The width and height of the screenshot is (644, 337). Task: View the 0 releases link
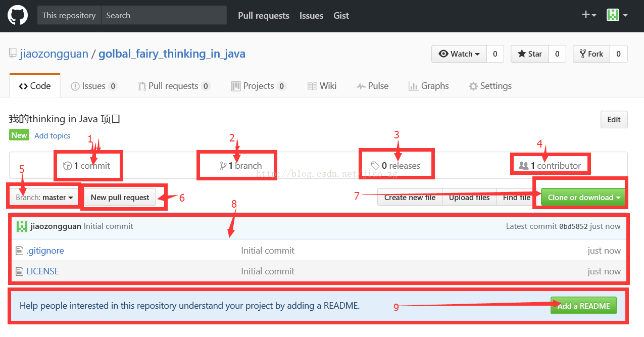click(395, 166)
